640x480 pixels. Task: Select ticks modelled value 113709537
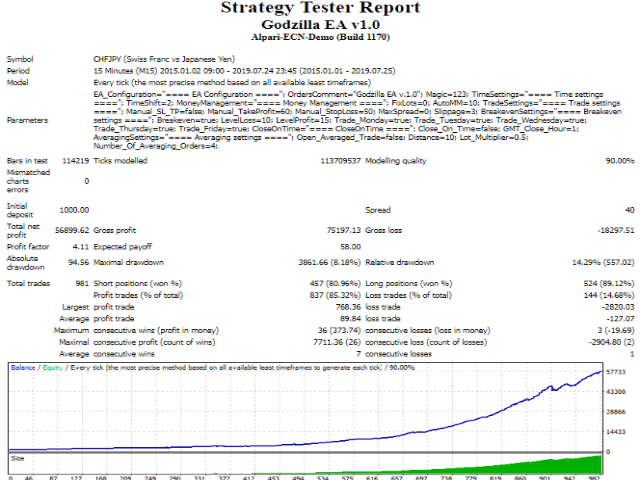click(340, 161)
